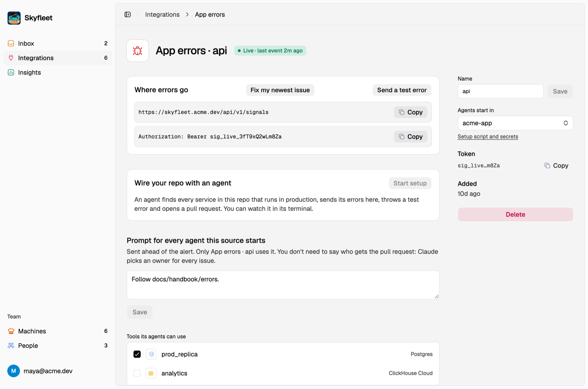
Task: Click the agent prompt text area
Action: point(283,285)
